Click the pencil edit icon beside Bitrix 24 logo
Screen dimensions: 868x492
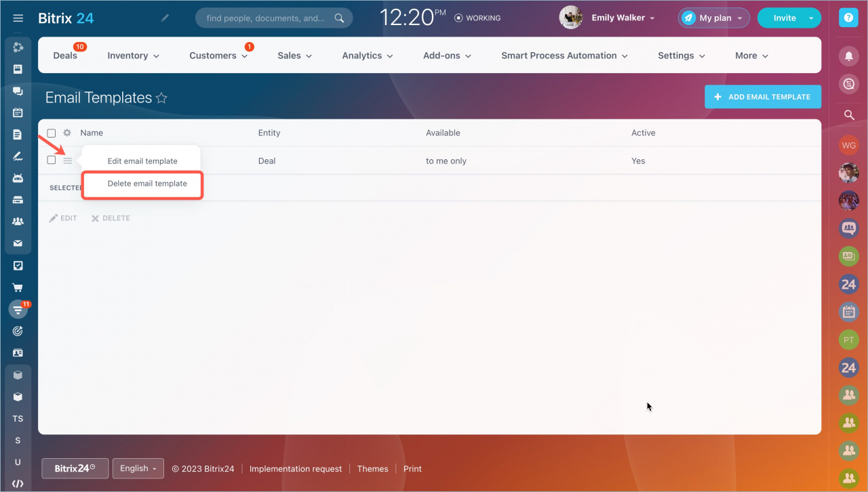click(x=165, y=18)
